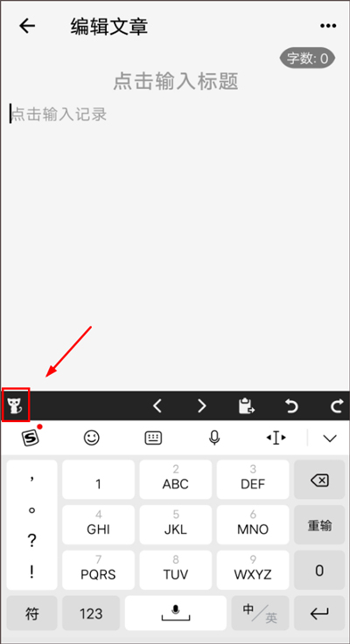Screen dimensions: 350x644
Task: Open the keyboard layout switcher icon
Action: 153,439
